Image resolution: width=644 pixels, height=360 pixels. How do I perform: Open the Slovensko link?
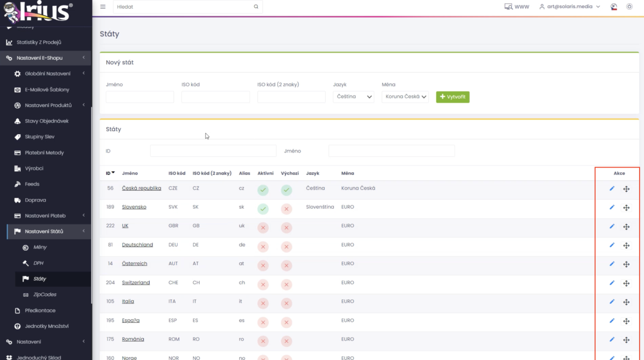(x=134, y=207)
